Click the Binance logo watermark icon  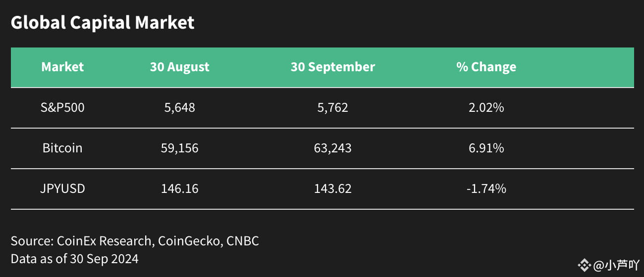(x=585, y=266)
